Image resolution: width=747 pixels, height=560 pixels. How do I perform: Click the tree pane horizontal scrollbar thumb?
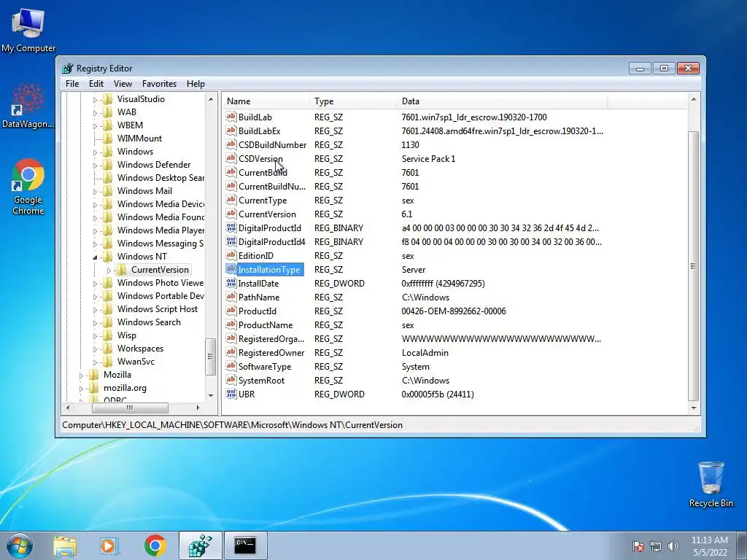(x=130, y=408)
